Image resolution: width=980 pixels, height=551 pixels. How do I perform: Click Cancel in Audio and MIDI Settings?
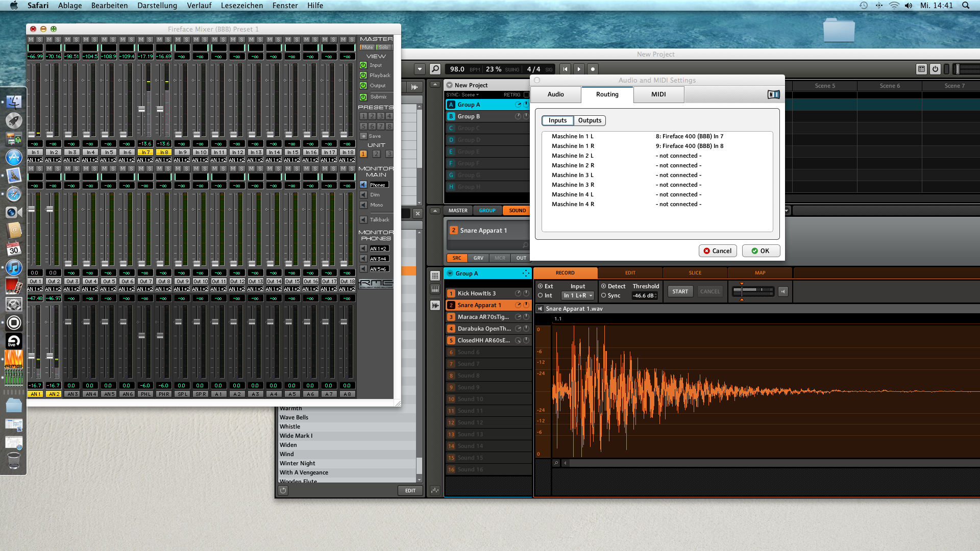pyautogui.click(x=718, y=251)
